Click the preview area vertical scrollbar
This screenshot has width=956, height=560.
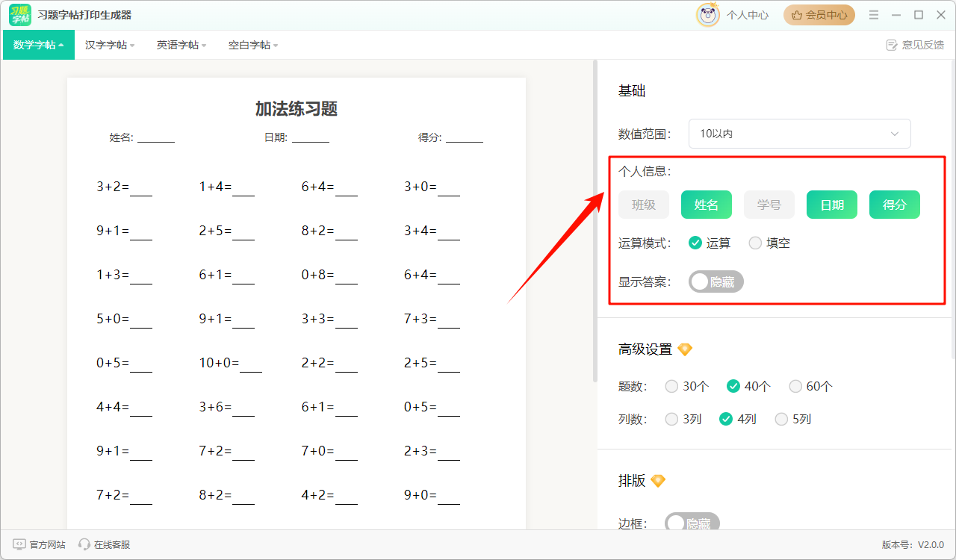pos(595,221)
